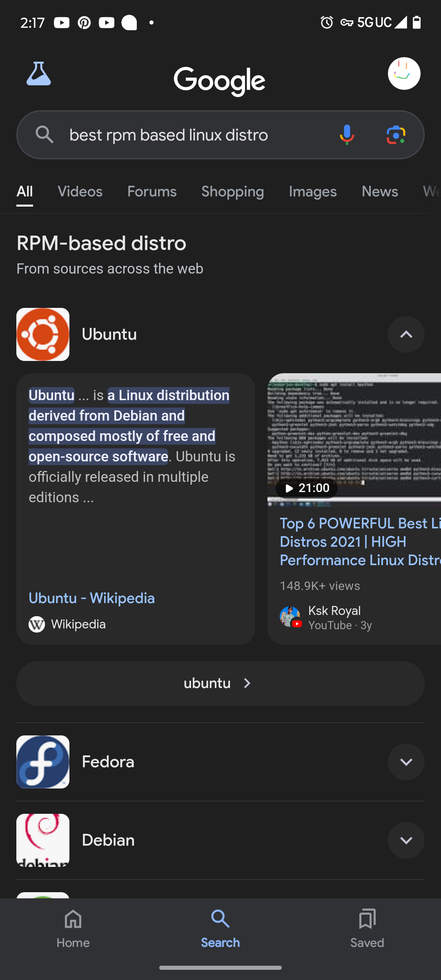Tap the gesture navigation handle bar
This screenshot has height=980, width=441.
[x=220, y=968]
